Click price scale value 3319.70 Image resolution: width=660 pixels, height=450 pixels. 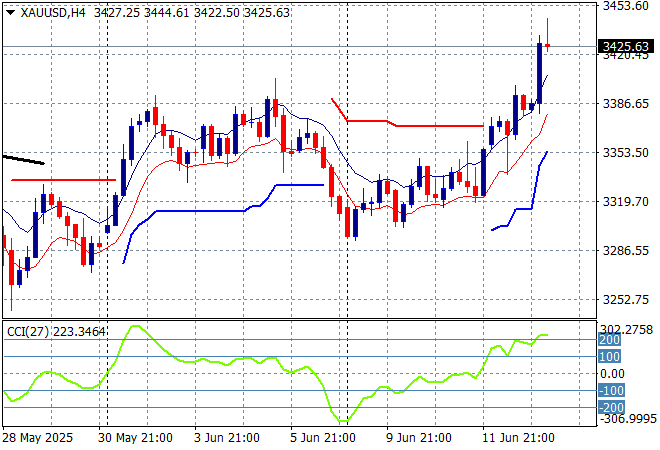pyautogui.click(x=625, y=202)
